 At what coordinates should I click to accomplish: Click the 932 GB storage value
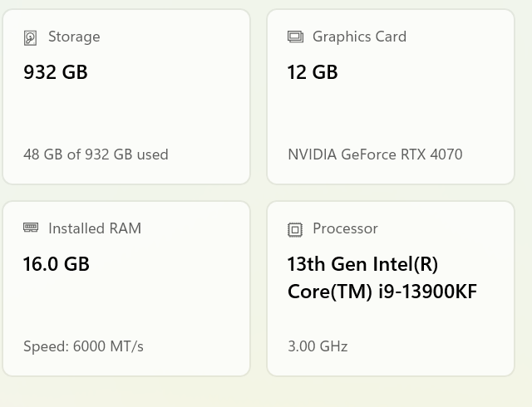pos(56,72)
